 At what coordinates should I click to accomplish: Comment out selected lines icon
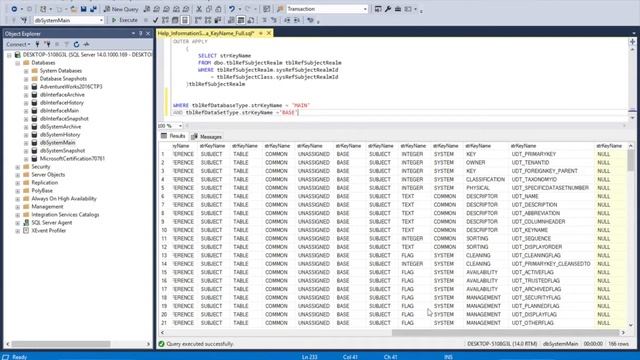point(264,20)
